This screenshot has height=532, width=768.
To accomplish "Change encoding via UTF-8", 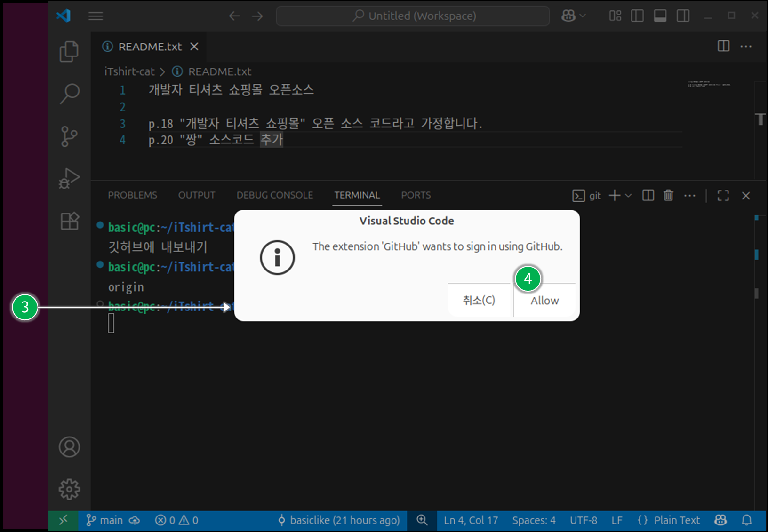I will (x=584, y=520).
